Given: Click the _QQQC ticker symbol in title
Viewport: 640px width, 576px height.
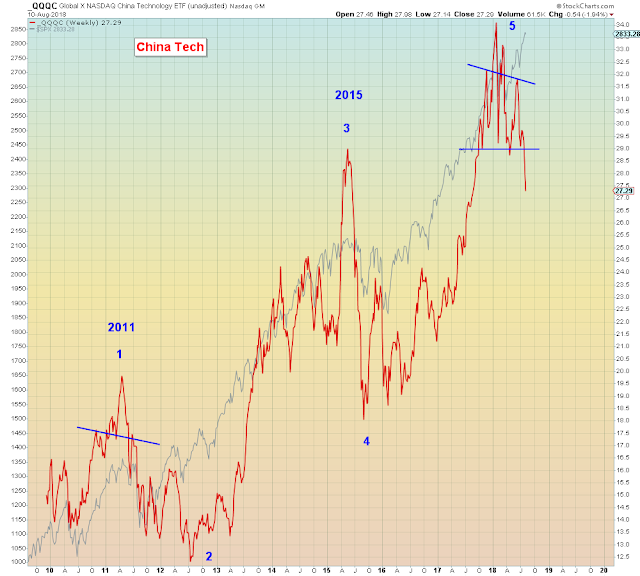Looking at the screenshot, I should point(42,6).
